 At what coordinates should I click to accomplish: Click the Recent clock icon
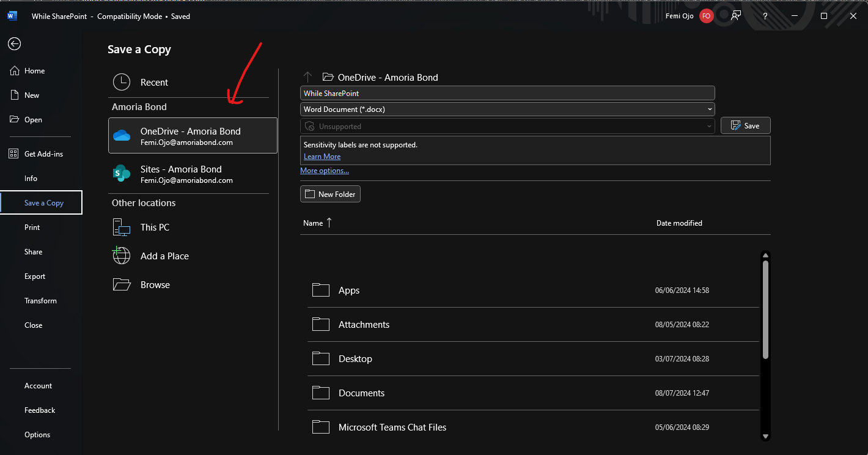tap(122, 82)
